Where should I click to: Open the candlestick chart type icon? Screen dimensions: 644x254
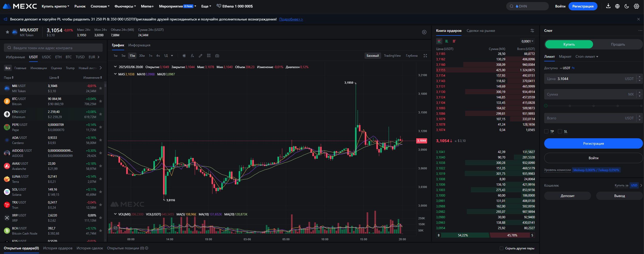pyautogui.click(x=184, y=56)
